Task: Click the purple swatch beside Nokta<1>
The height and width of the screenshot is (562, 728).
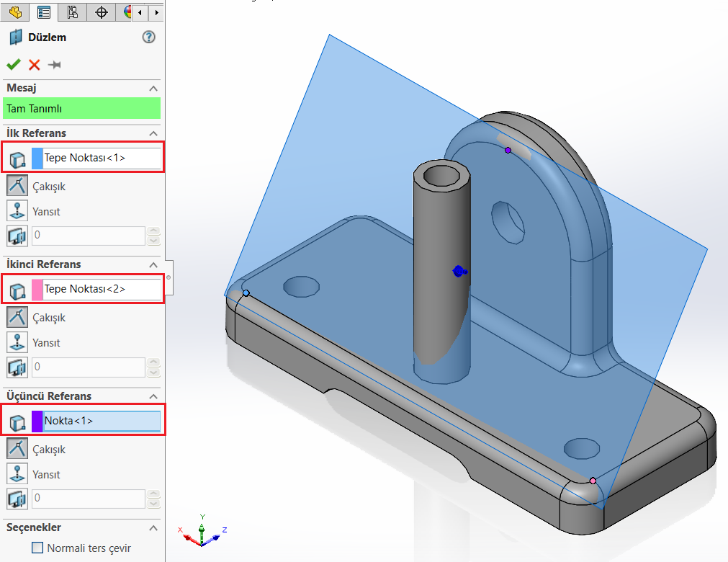Action: [37, 421]
